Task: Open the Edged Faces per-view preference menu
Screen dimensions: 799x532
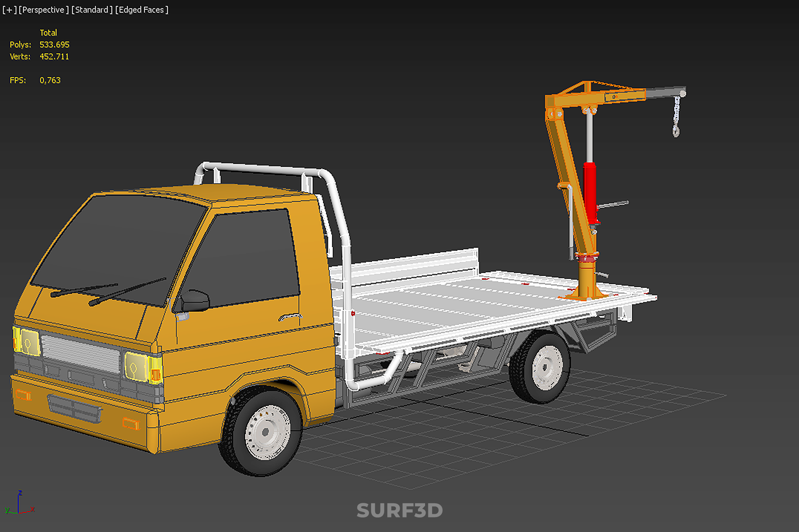Action: click(142, 10)
